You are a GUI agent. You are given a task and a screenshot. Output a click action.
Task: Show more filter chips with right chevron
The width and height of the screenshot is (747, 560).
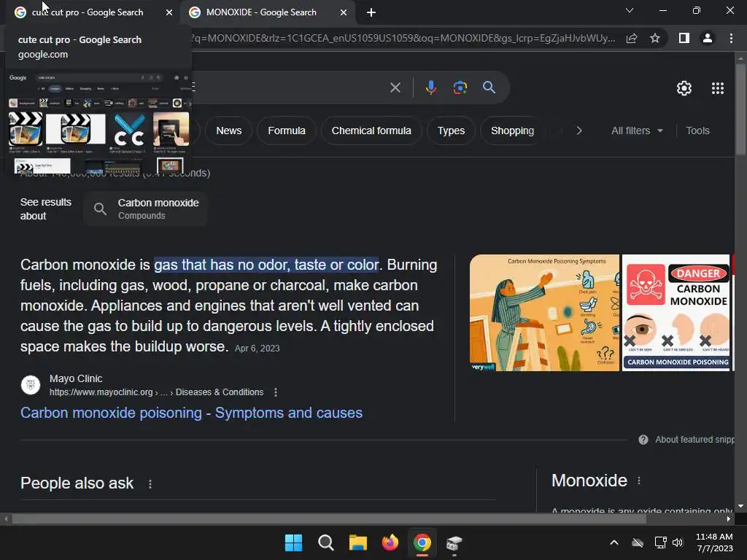[579, 131]
